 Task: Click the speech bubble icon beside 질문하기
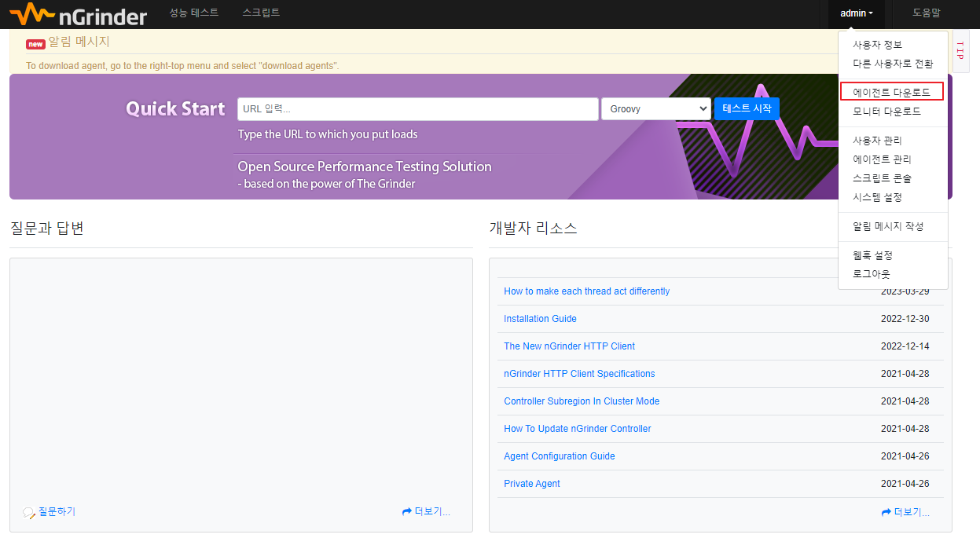pos(29,512)
